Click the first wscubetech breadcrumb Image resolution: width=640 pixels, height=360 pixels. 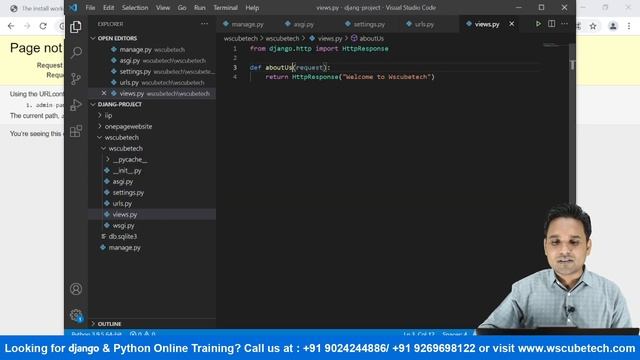(x=241, y=38)
